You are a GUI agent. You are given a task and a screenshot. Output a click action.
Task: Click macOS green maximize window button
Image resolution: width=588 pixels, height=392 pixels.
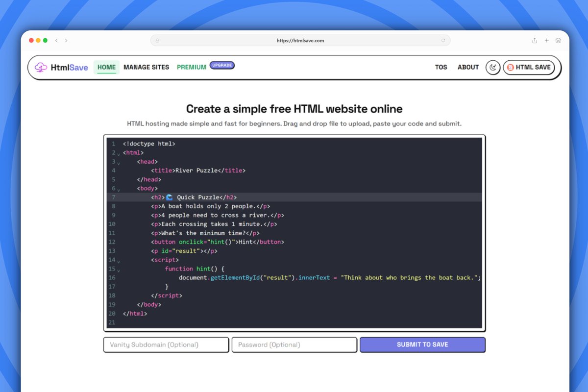(45, 41)
